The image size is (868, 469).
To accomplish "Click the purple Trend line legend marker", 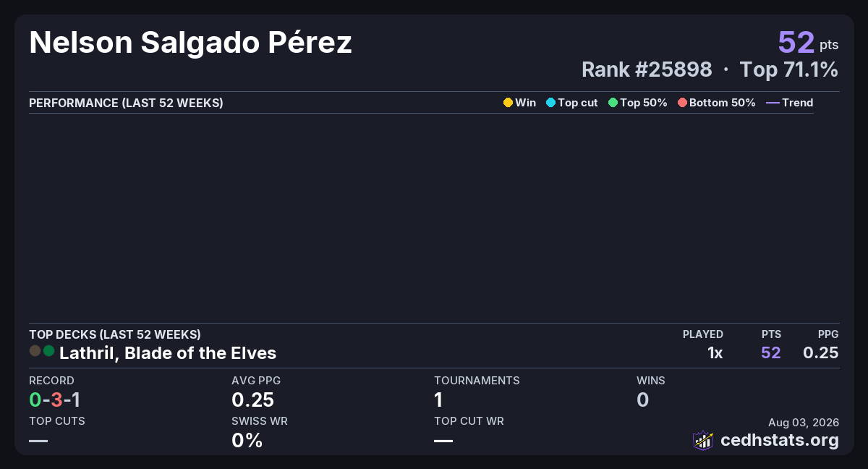I will [x=773, y=103].
